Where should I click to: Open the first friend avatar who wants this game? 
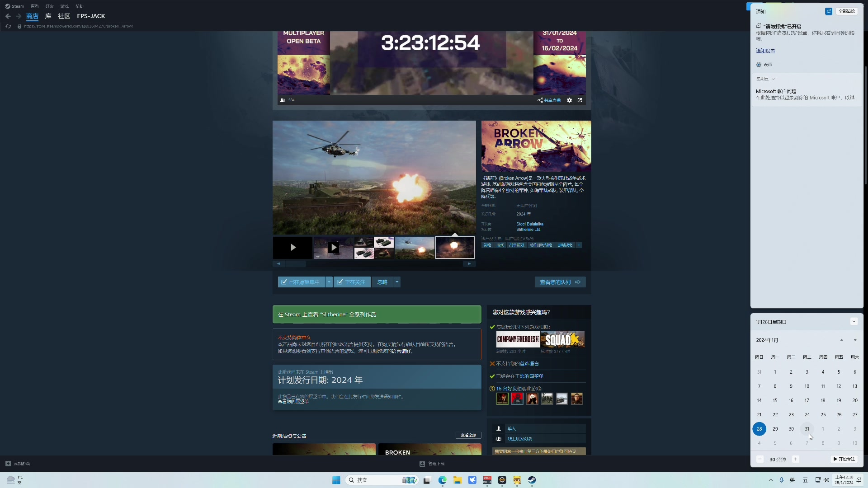502,399
